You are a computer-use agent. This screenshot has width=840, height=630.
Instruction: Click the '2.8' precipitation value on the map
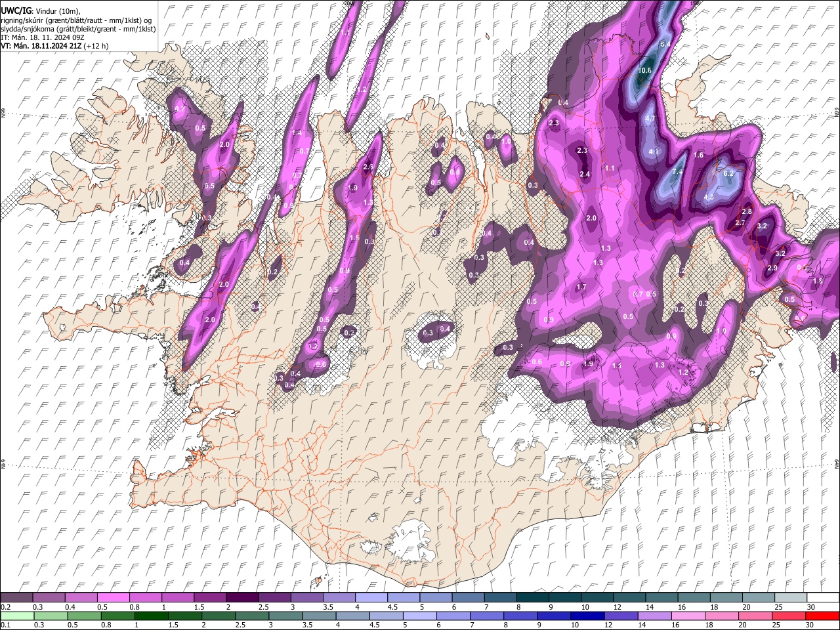746,211
